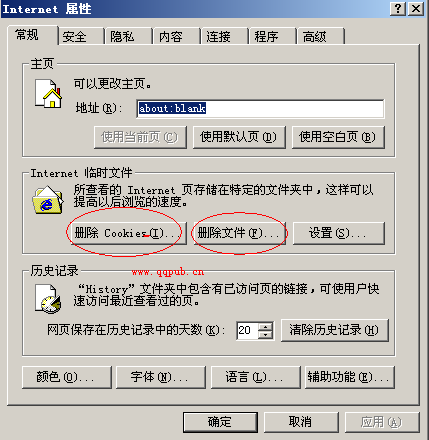Click the about:blank address field

click(x=260, y=108)
